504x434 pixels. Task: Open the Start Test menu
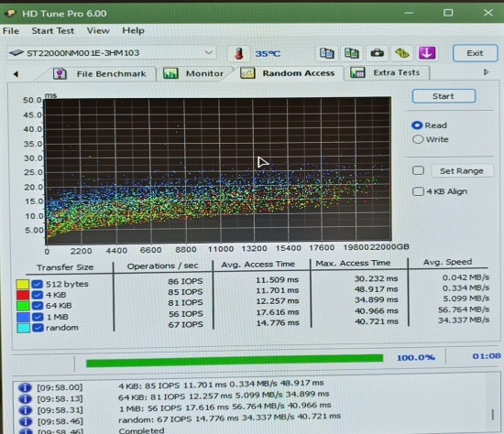pyautogui.click(x=53, y=31)
